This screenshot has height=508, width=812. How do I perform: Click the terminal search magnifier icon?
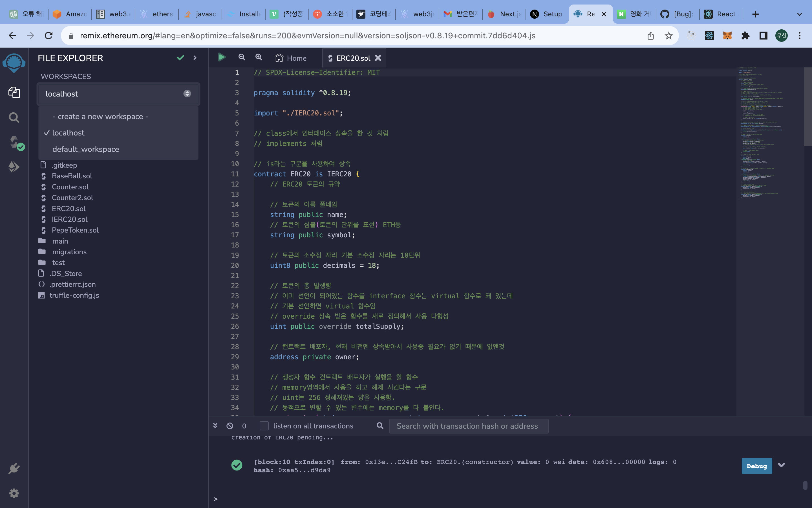(380, 426)
